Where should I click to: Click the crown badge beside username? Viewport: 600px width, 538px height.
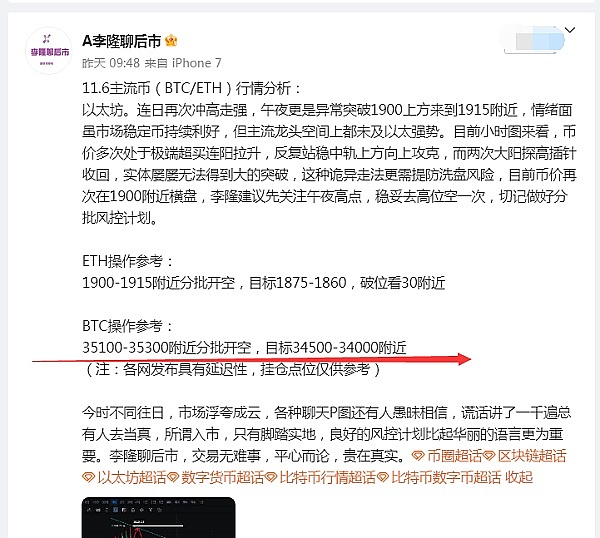(171, 41)
